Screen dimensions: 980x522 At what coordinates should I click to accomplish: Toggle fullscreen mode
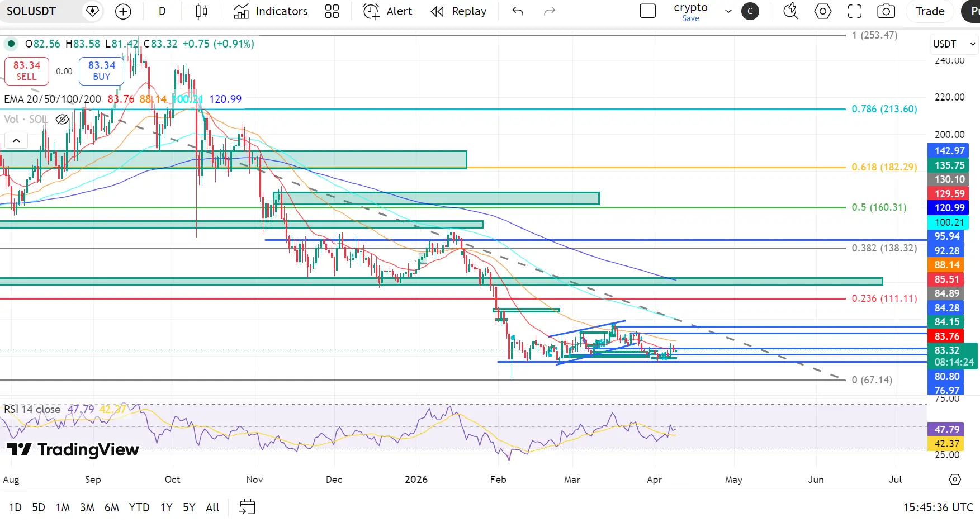tap(855, 11)
